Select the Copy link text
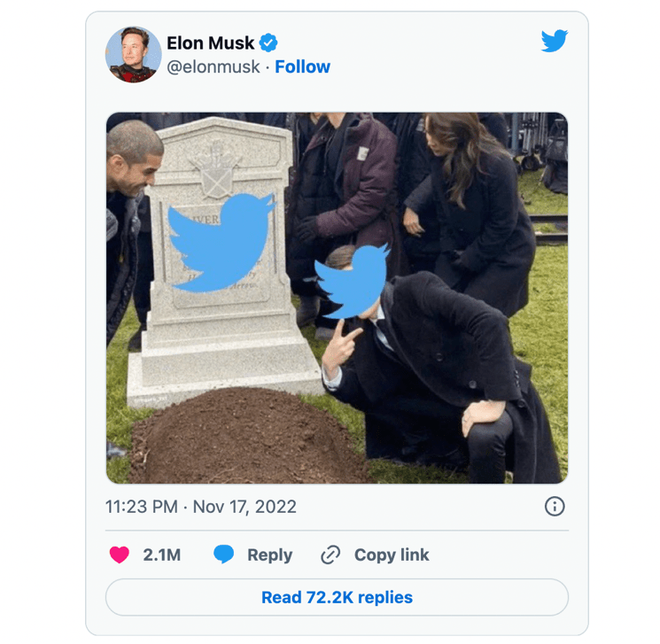Viewport: 660px width, 644px height. coord(392,555)
